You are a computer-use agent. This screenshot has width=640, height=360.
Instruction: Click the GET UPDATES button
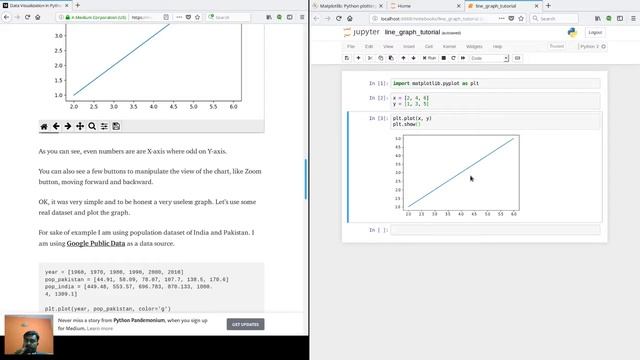[x=245, y=324]
